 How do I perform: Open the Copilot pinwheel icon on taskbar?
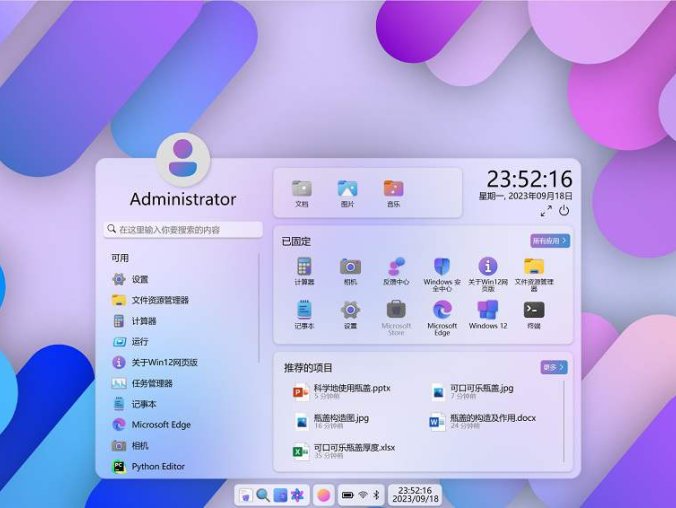297,495
